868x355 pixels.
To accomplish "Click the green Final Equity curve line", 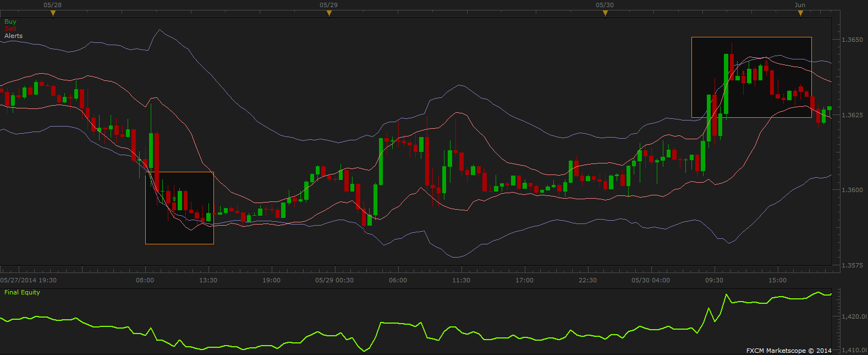I will 385,323.
